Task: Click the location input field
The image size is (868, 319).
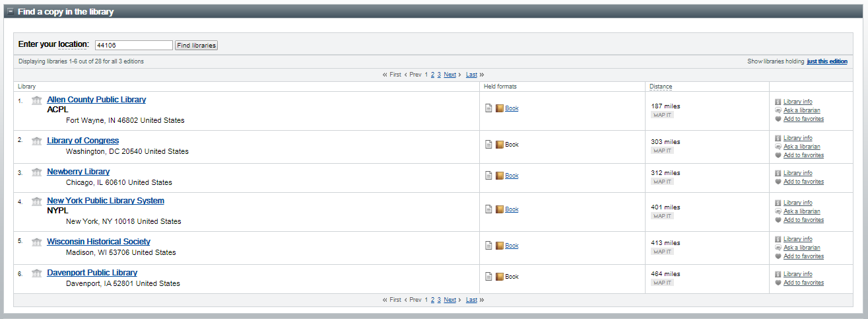Action: tap(133, 46)
